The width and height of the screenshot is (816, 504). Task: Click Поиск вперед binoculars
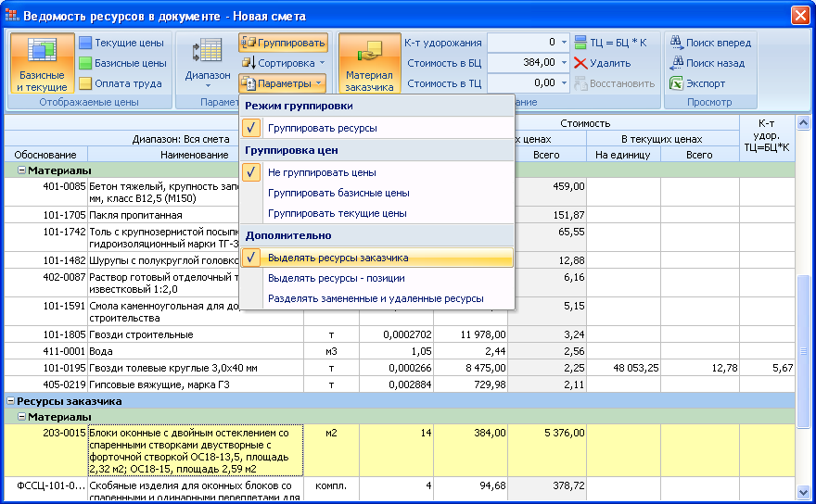pos(710,43)
